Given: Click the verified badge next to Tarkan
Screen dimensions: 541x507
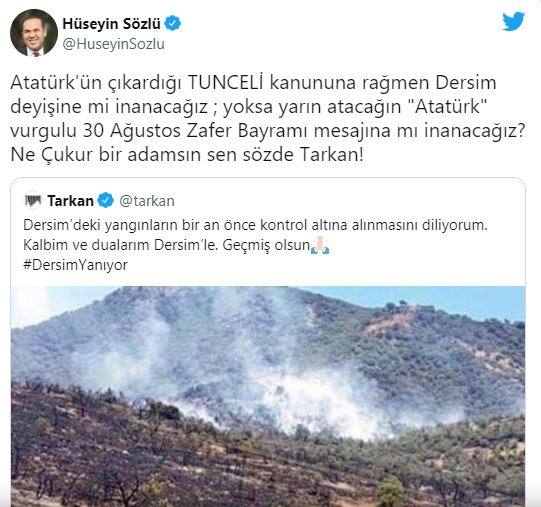Looking at the screenshot, I should pos(106,201).
